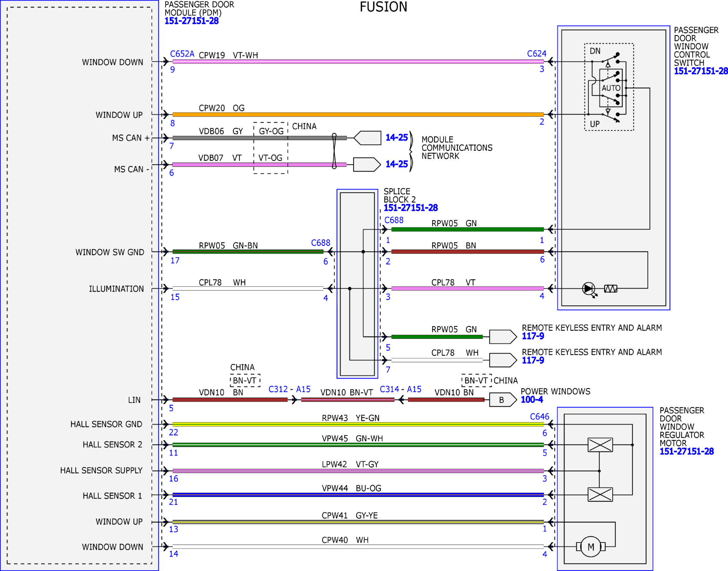The height and width of the screenshot is (571, 728).
Task: Click the C624 connector label
Action: (537, 54)
